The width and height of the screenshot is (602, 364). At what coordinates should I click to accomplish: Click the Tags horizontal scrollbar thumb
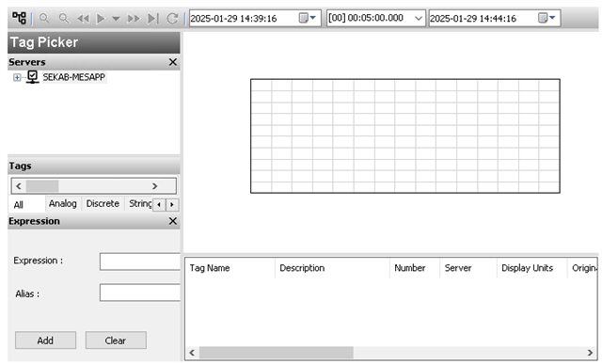(x=42, y=186)
